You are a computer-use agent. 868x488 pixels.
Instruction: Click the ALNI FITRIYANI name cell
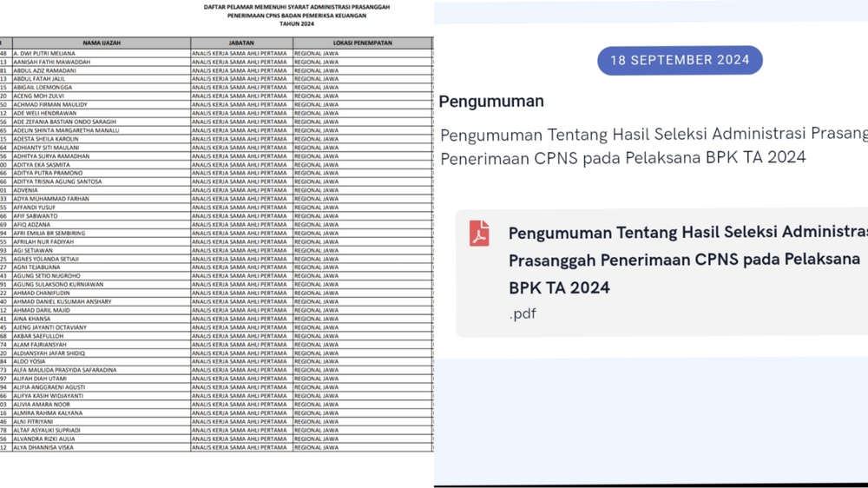[x=35, y=421]
